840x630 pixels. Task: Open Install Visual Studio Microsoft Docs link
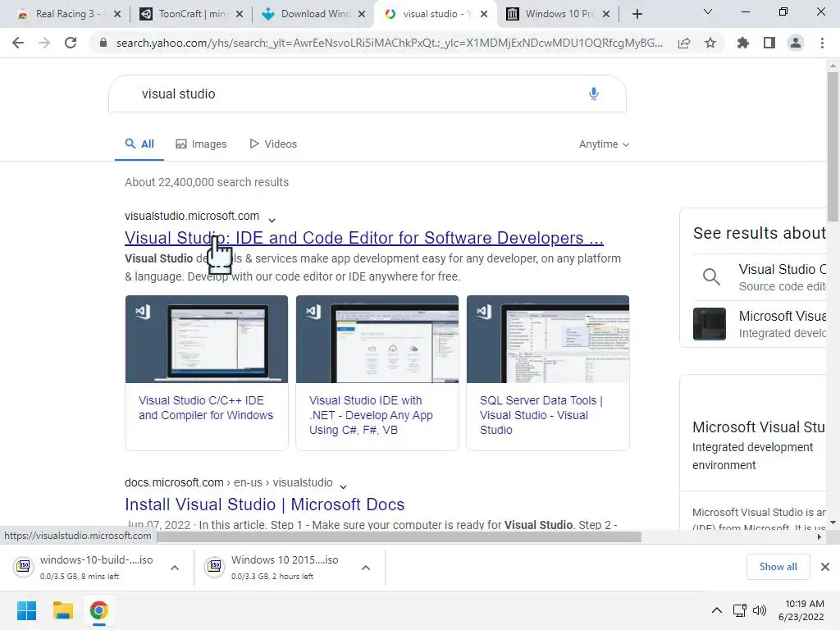(x=265, y=504)
